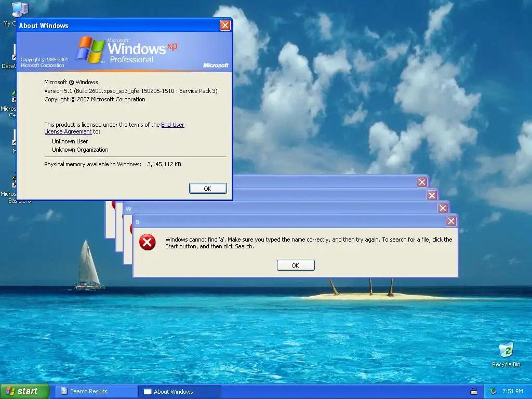Click the Version 5.1 build text
This screenshot has height=399, width=532.
(131, 91)
